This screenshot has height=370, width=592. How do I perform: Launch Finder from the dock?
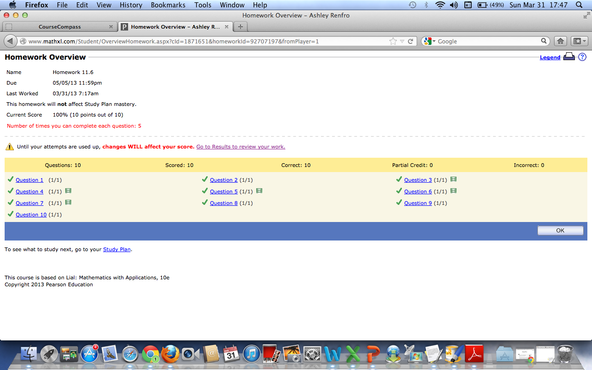(28, 354)
